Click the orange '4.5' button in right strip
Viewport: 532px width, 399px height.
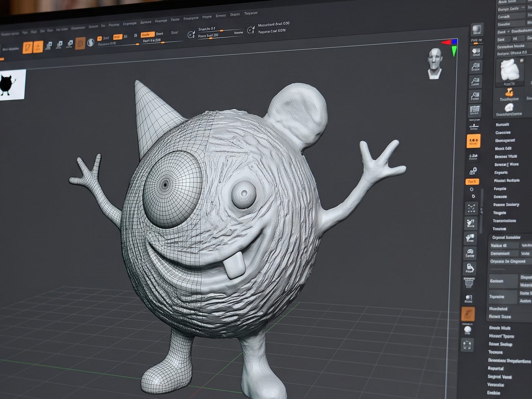click(x=474, y=141)
